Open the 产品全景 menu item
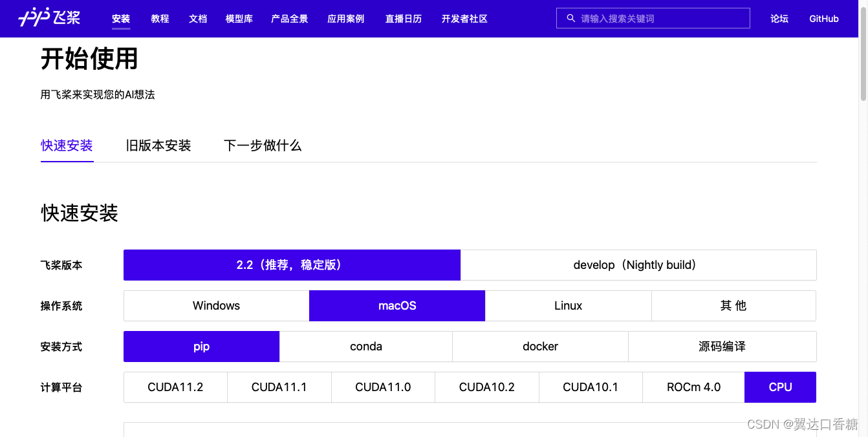Image resolution: width=868 pixels, height=437 pixels. (290, 19)
